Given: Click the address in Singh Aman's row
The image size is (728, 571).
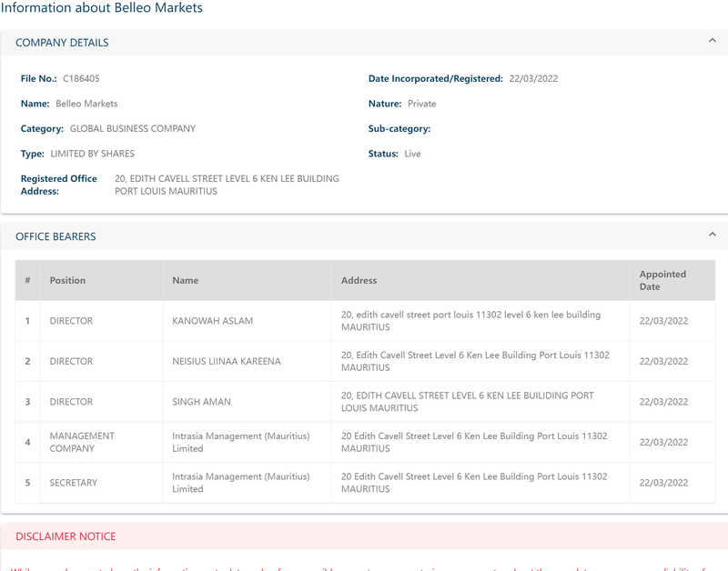Looking at the screenshot, I should [x=468, y=401].
